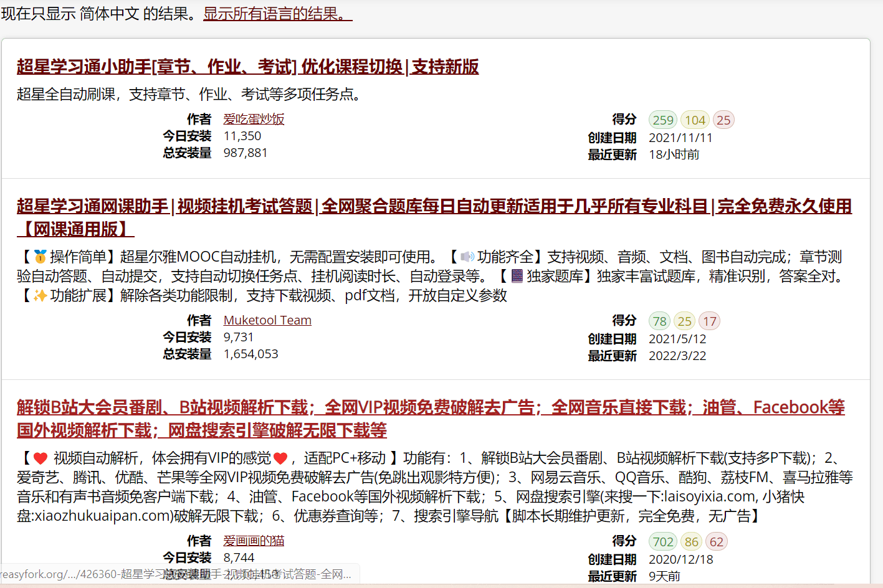Click the 作者 label next to 爱吃蛋炒饭

tap(199, 119)
